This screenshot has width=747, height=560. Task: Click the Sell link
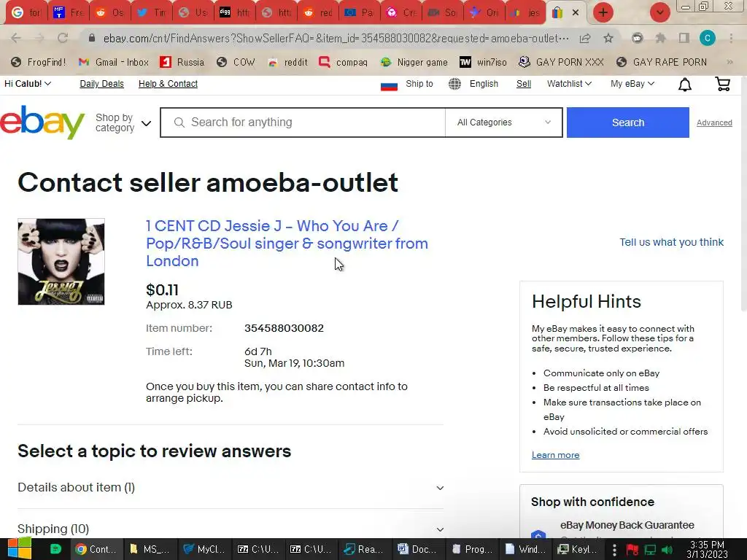pyautogui.click(x=524, y=84)
